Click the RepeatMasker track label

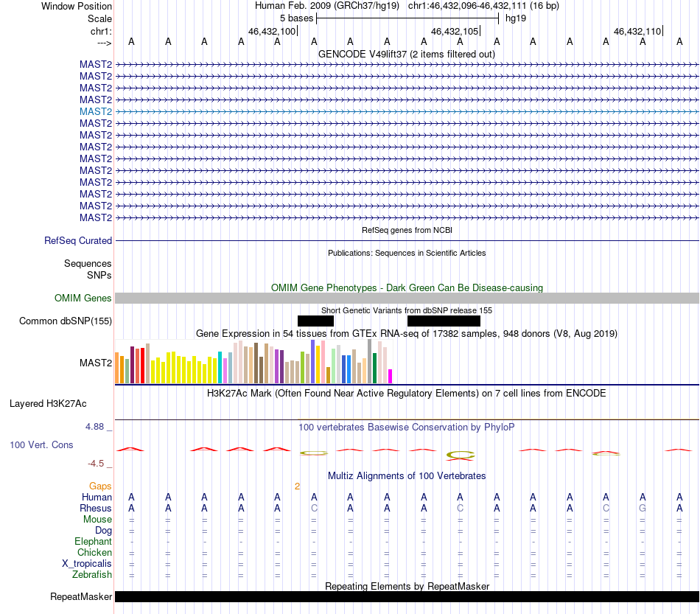click(81, 596)
